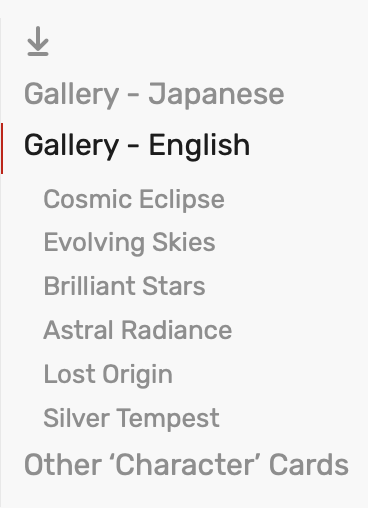Click Astral Radiance in the sidebar
The height and width of the screenshot is (508, 368).
point(138,330)
